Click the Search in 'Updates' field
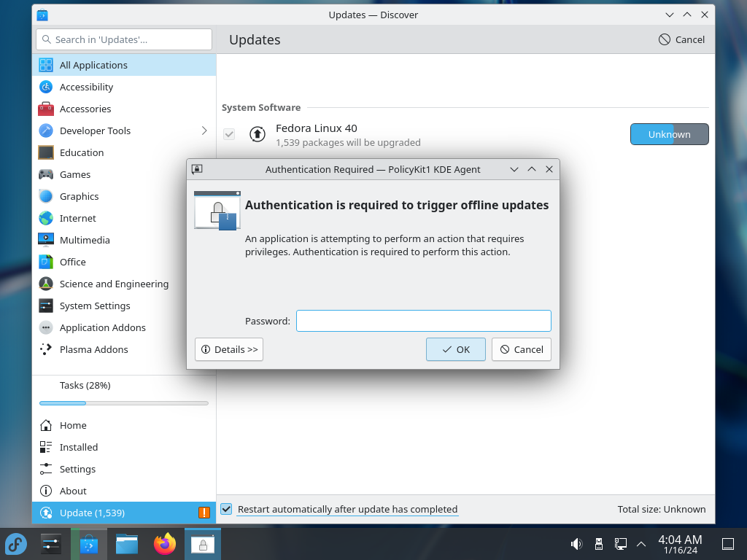Image resolution: width=747 pixels, height=560 pixels. (124, 39)
